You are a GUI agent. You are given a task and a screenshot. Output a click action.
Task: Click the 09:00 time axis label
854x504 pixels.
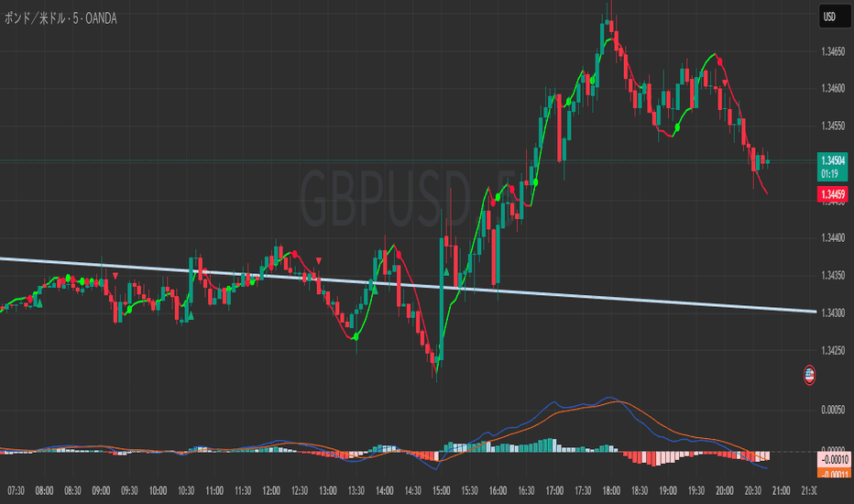pos(101,491)
